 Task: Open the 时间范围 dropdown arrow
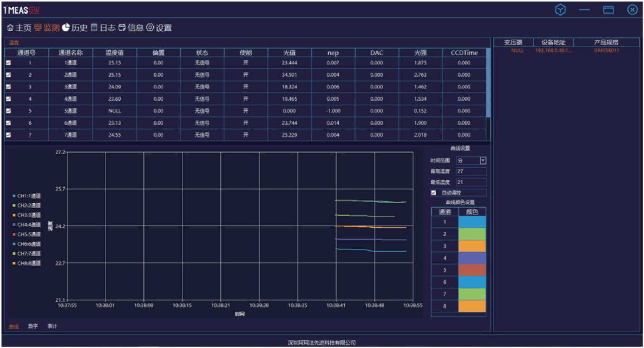483,161
